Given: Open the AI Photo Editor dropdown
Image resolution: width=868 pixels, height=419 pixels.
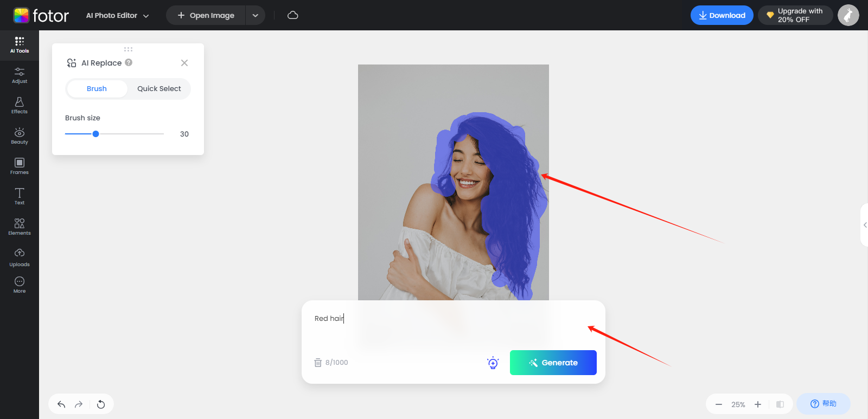Looking at the screenshot, I should pos(117,15).
